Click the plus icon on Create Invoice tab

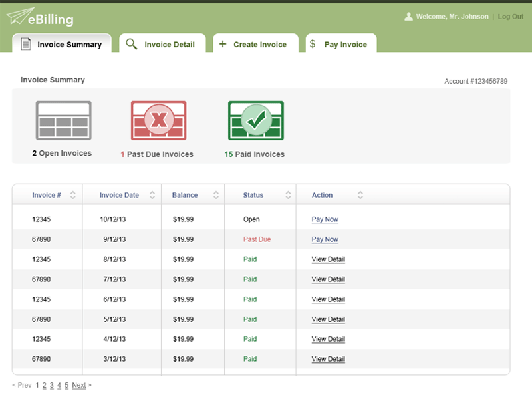pyautogui.click(x=222, y=43)
